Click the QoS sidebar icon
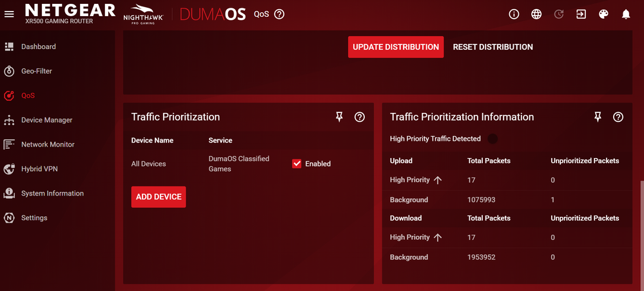Viewport: 644px width, 291px height. (x=9, y=95)
